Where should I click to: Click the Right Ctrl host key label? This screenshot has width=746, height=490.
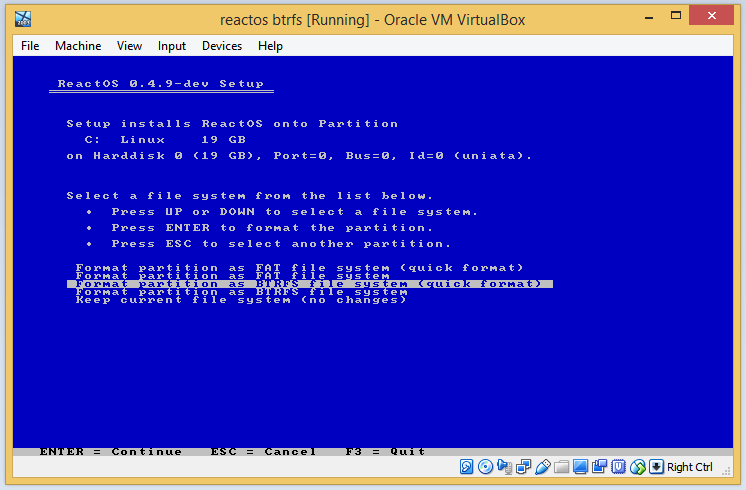coord(689,467)
